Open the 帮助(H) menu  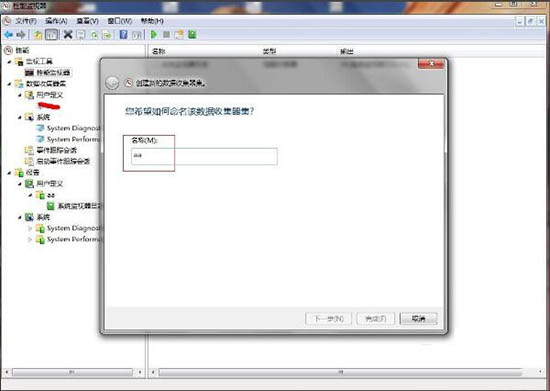[152, 21]
